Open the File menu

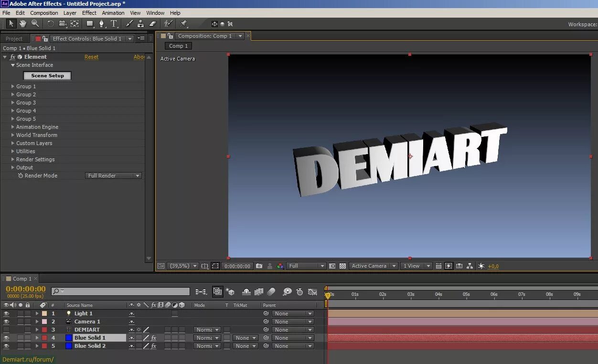tap(6, 13)
